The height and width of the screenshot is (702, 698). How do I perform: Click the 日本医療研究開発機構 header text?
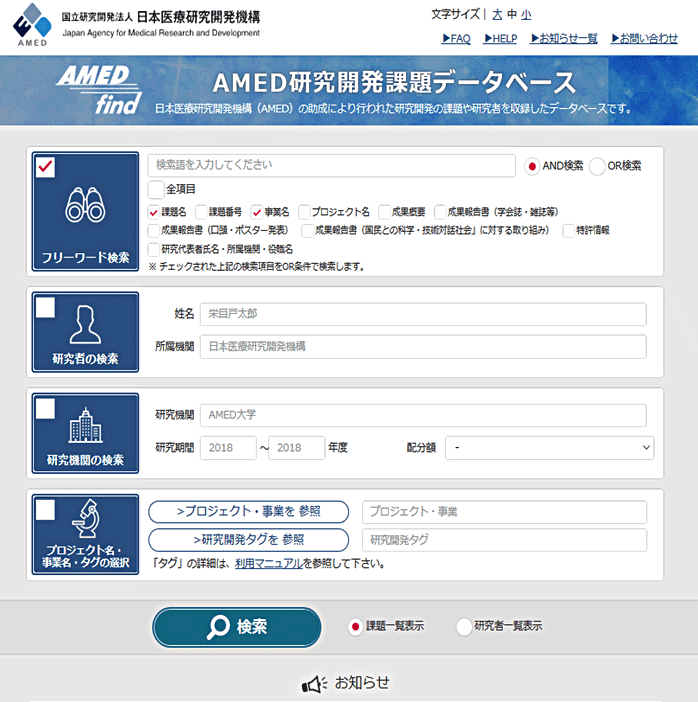[198, 17]
